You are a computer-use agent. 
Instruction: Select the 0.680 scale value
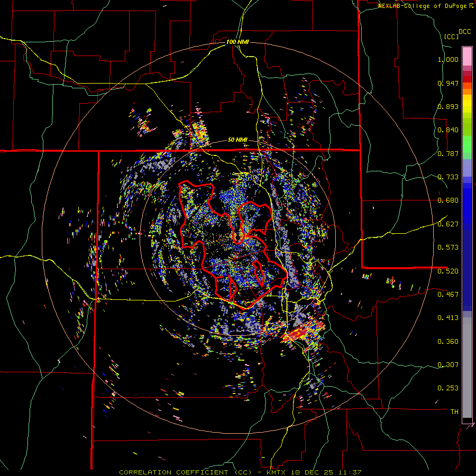point(448,200)
